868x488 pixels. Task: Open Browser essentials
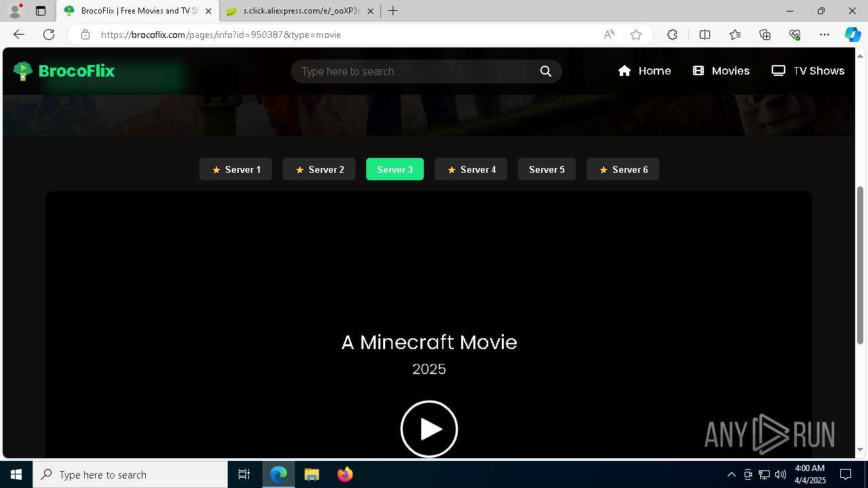coord(795,35)
